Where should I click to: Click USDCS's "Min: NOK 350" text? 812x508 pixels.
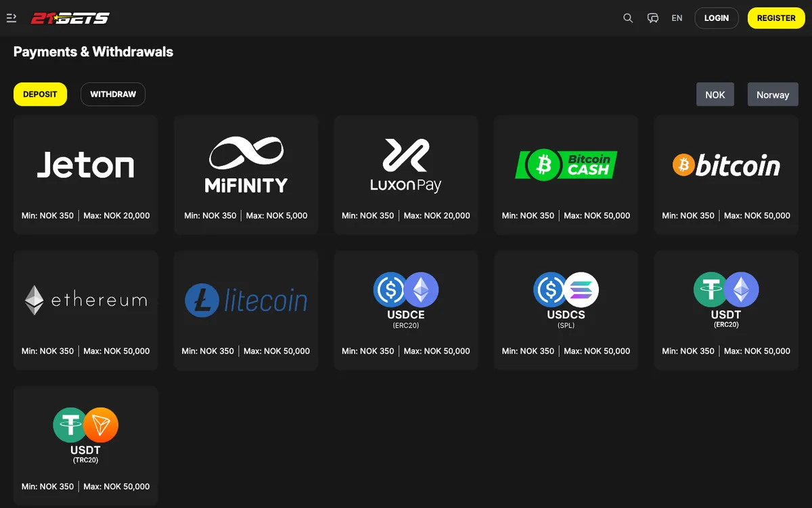tap(528, 351)
